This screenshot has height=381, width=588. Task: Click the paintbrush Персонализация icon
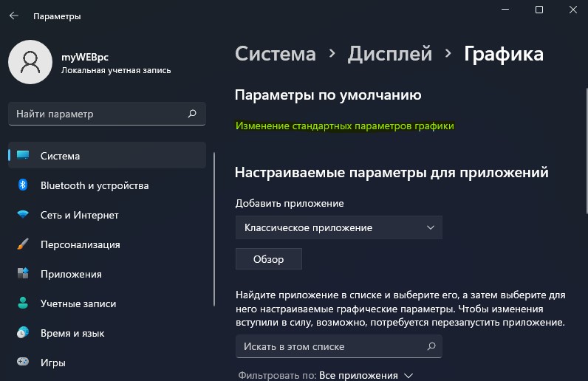[x=23, y=244]
